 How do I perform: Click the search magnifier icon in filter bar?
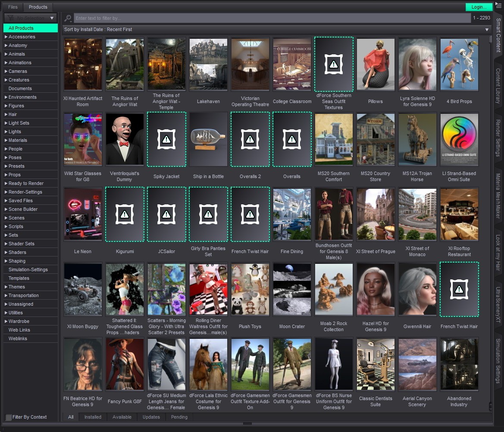pos(68,18)
